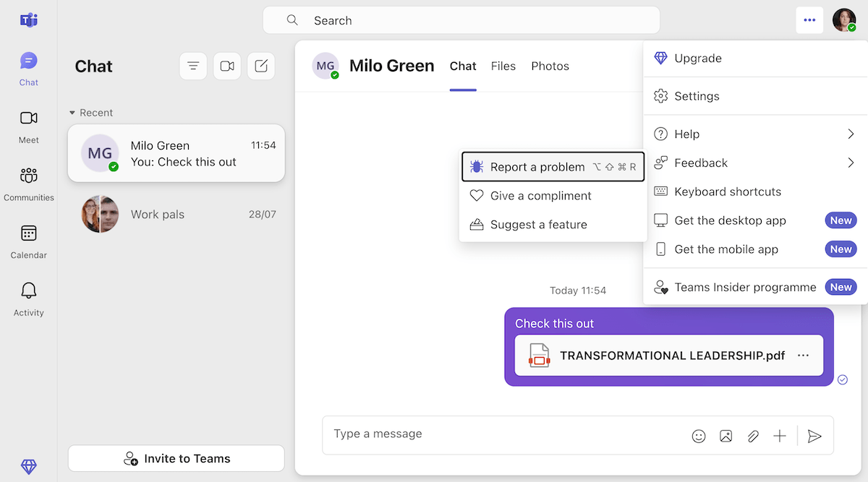Switch to the Files tab

click(503, 66)
